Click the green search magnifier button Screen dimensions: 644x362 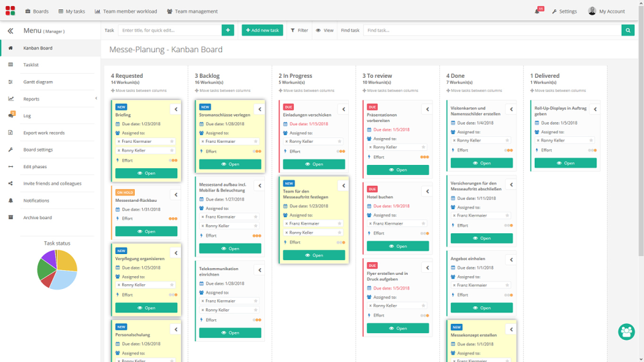(628, 30)
